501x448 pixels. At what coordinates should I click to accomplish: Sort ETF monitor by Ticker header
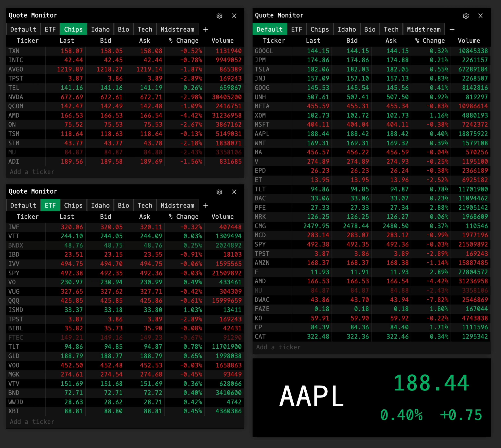click(x=27, y=217)
